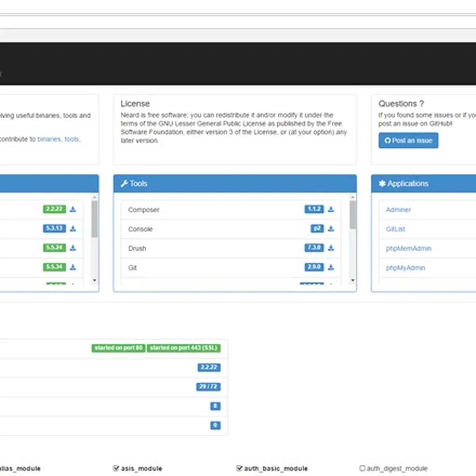Toggle auth_basic_module checkbox
Image resolution: width=476 pixels, height=476 pixels.
point(239,468)
